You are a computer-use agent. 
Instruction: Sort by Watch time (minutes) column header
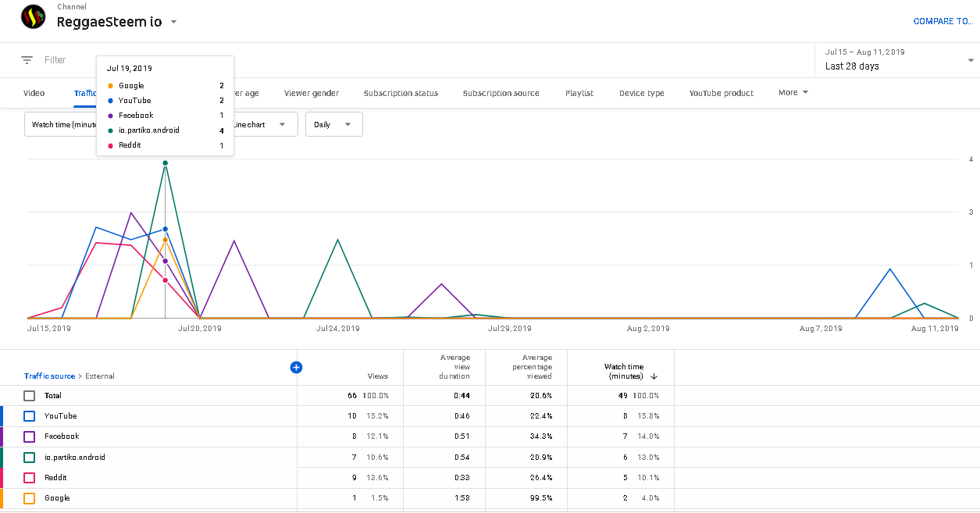pyautogui.click(x=625, y=372)
